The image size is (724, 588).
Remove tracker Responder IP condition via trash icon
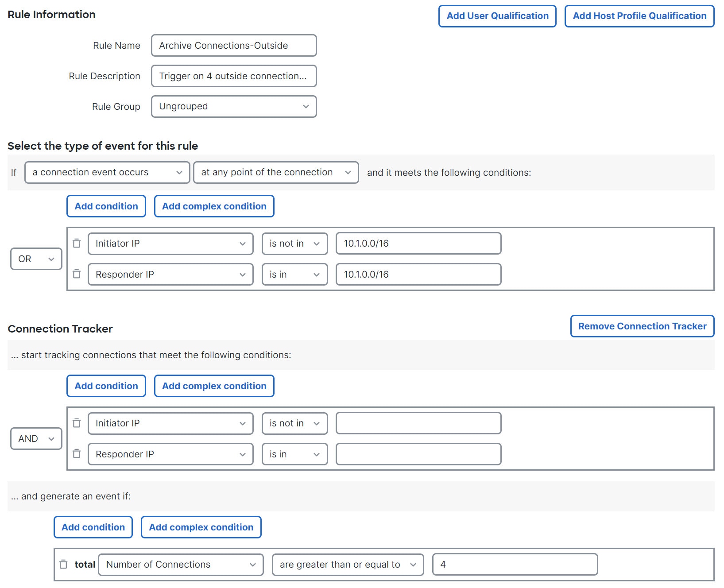click(77, 454)
